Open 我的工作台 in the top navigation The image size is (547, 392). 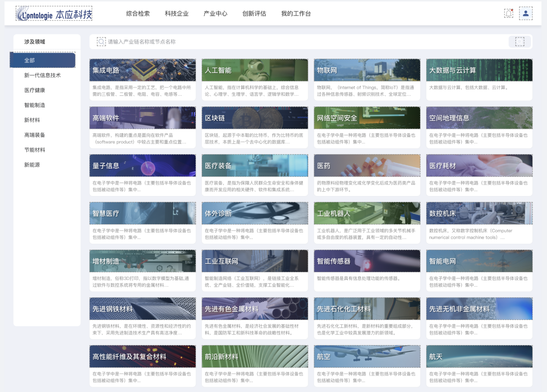pos(296,14)
